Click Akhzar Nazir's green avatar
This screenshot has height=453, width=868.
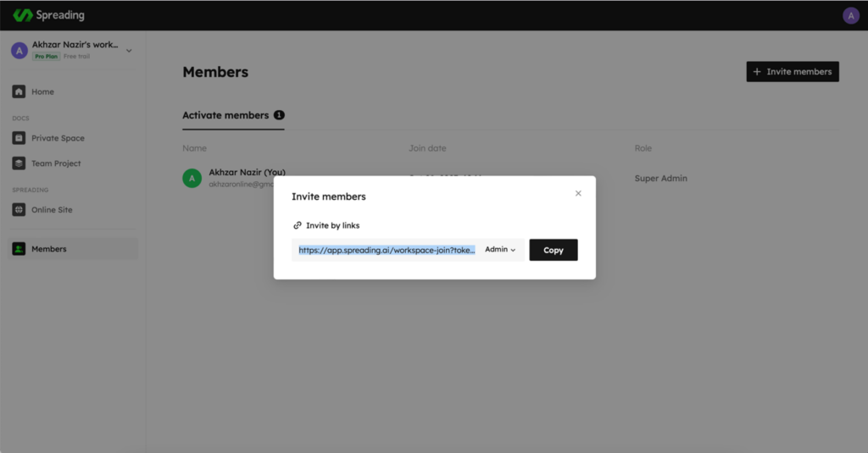192,178
